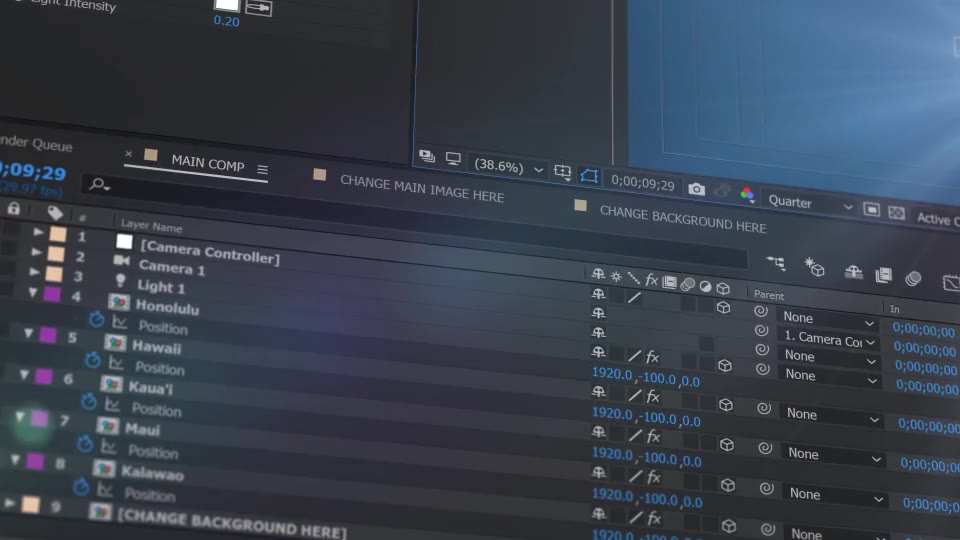Click the always preview this view icon
Viewport: 960px width, 540px height.
(x=427, y=156)
